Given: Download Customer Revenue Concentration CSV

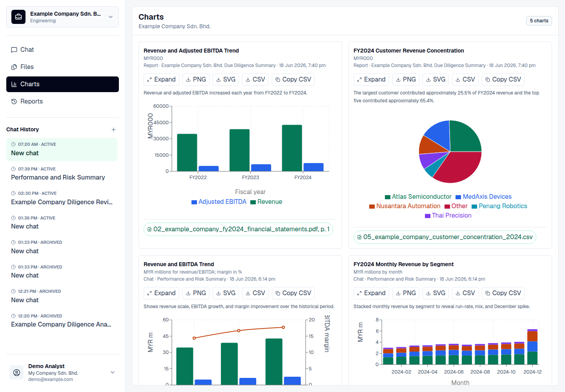Looking at the screenshot, I should click(x=465, y=80).
